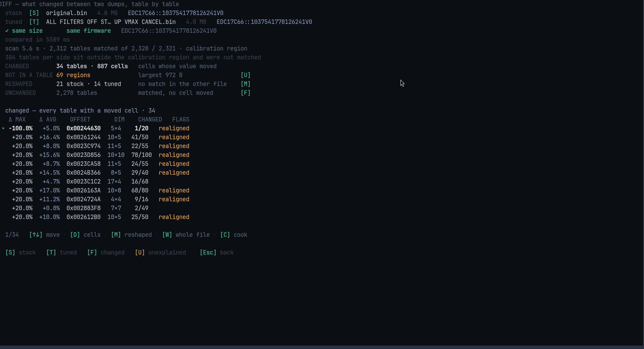Select the original.bin stock file name
Viewport: 644px width, 349px height.
[67, 13]
